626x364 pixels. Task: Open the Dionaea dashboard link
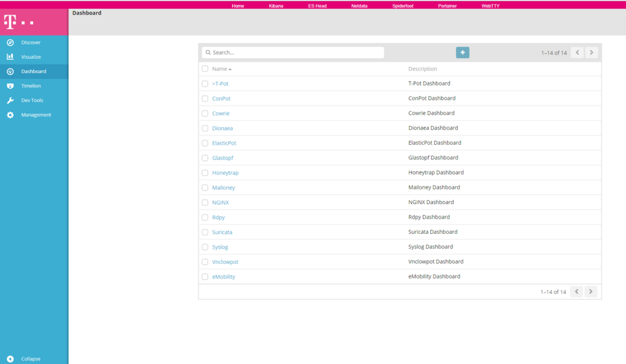223,128
